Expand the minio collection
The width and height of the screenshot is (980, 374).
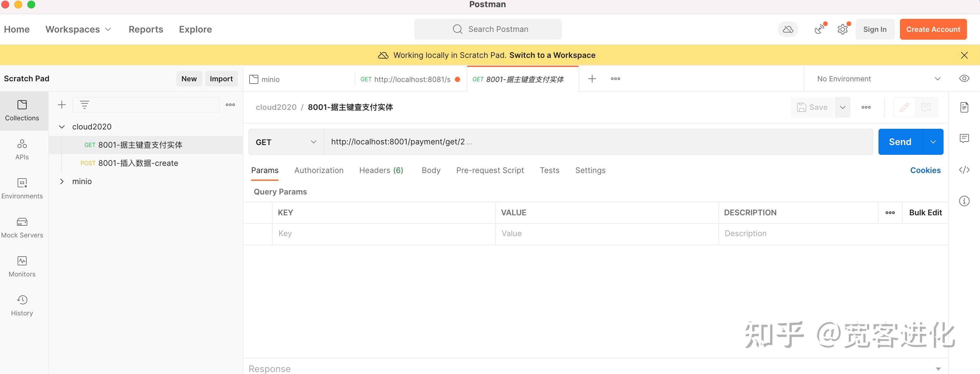(x=61, y=181)
